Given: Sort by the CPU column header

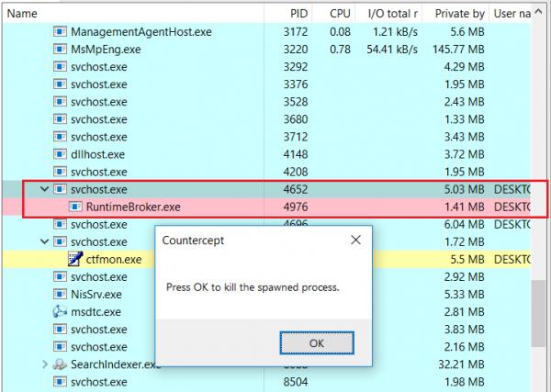Looking at the screenshot, I should [x=340, y=14].
